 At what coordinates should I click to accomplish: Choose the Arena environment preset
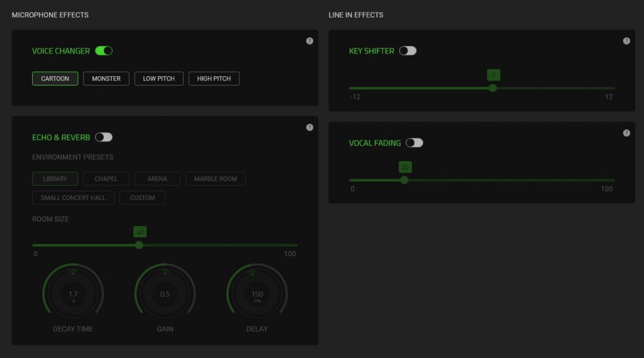pyautogui.click(x=157, y=179)
